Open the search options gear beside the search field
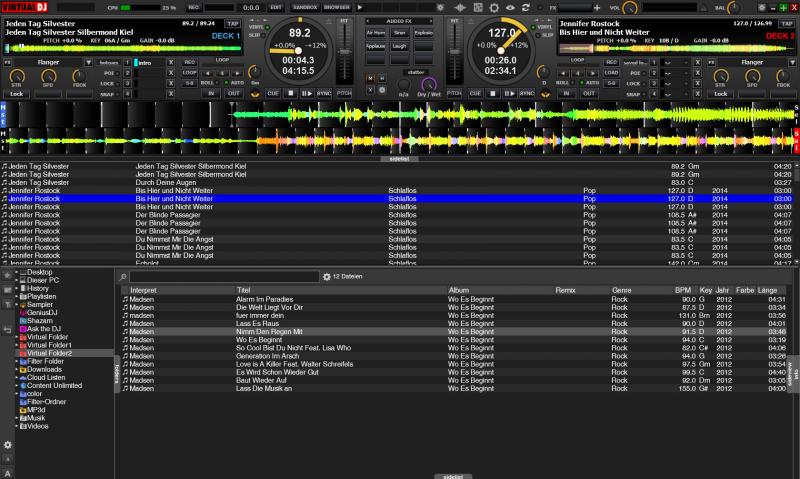 326,276
